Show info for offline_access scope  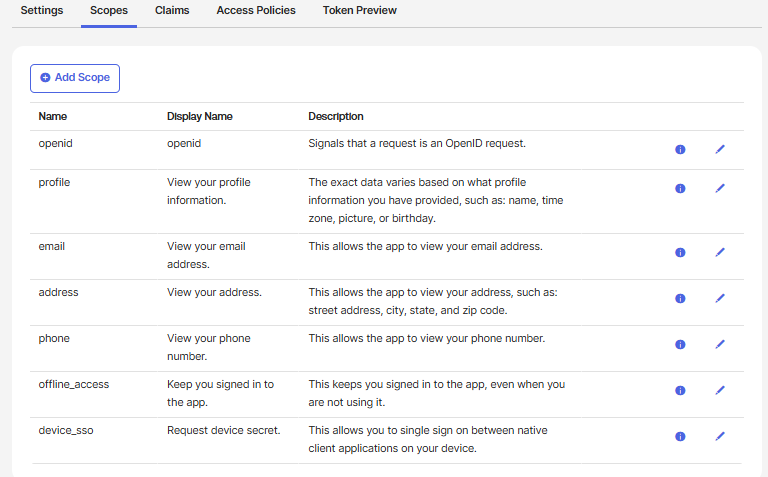tap(680, 391)
